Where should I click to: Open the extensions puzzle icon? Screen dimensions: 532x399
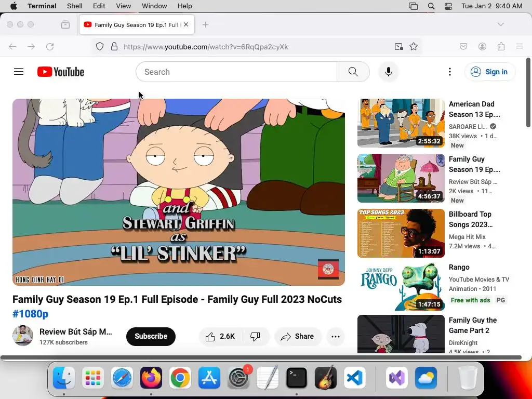(x=501, y=46)
